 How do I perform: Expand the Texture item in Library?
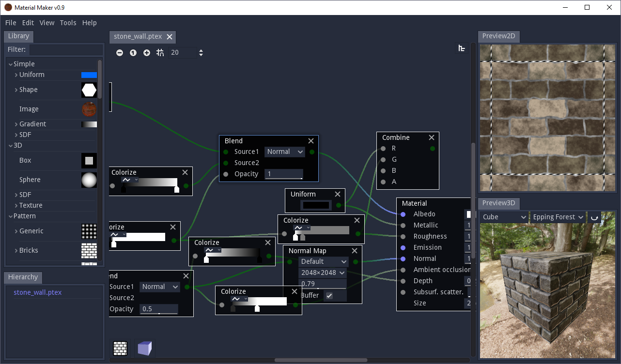[x=16, y=205]
